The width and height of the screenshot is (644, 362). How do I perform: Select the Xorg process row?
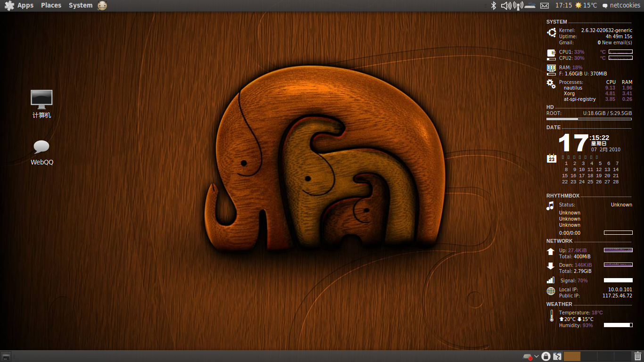(x=598, y=93)
